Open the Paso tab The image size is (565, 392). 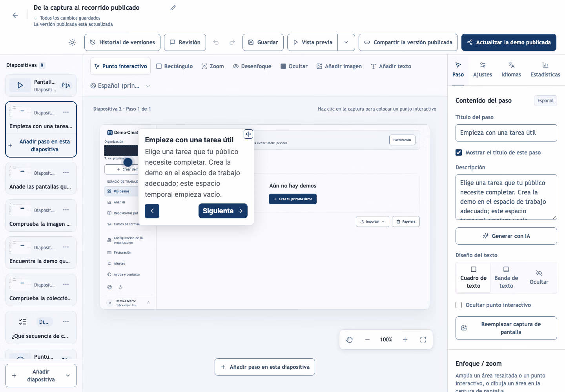[458, 70]
